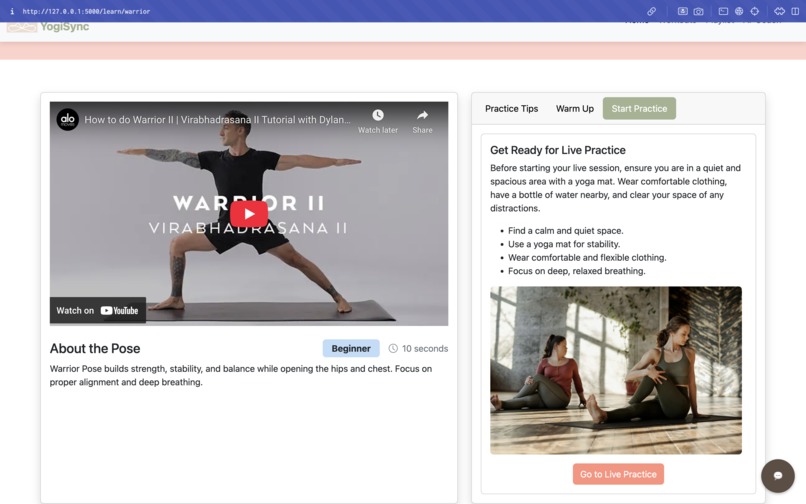Image resolution: width=806 pixels, height=504 pixels.
Task: Toggle the split panel layout icon
Action: point(795,11)
